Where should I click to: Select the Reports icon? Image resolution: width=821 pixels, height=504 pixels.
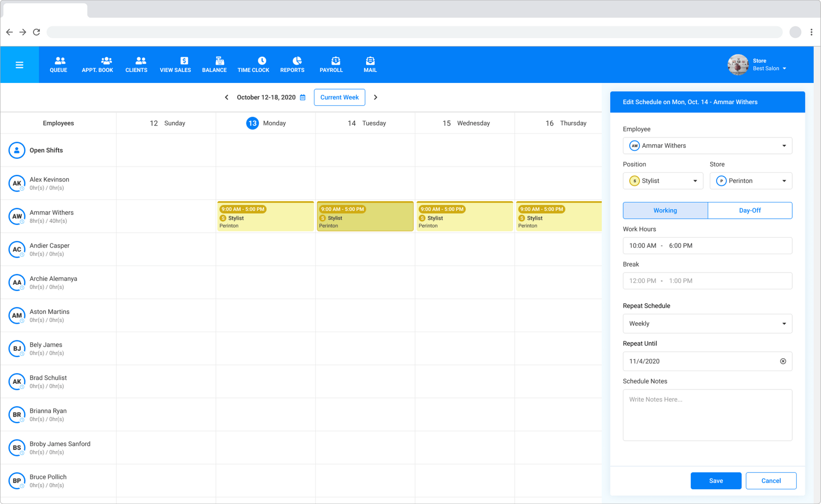[x=292, y=64]
